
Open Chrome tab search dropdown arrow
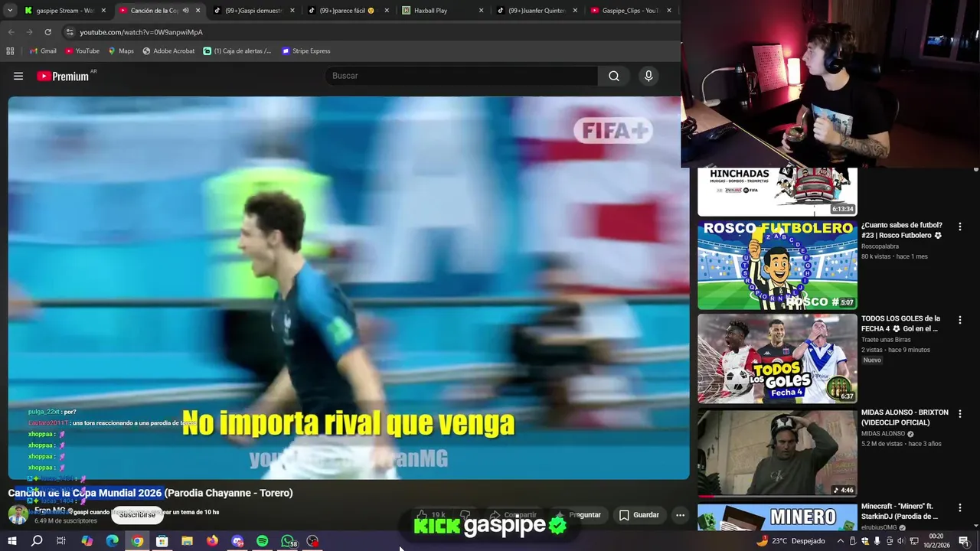click(10, 11)
